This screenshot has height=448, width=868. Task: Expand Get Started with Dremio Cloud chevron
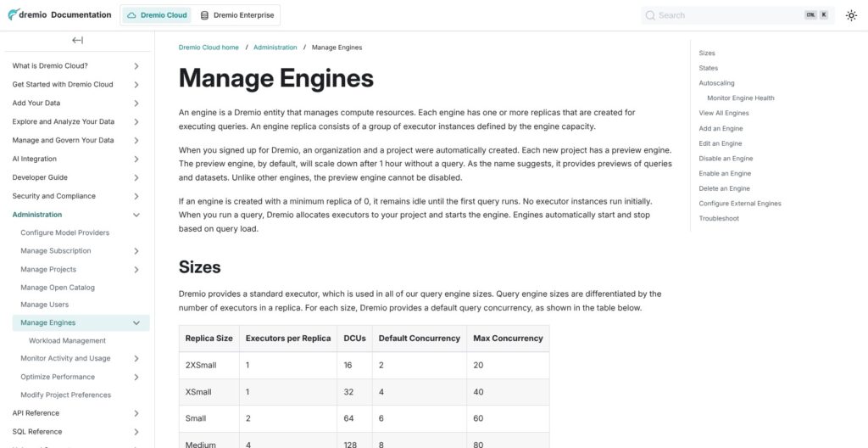(x=136, y=85)
